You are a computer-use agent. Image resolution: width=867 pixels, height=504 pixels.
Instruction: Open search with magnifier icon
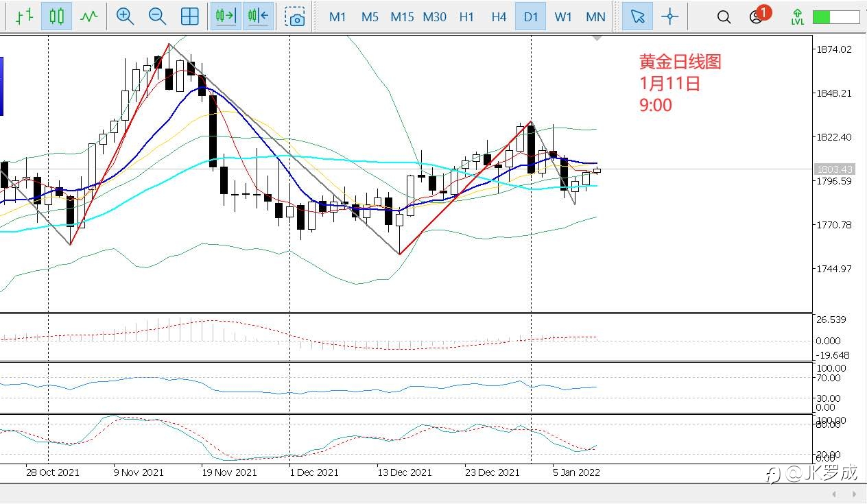point(724,17)
